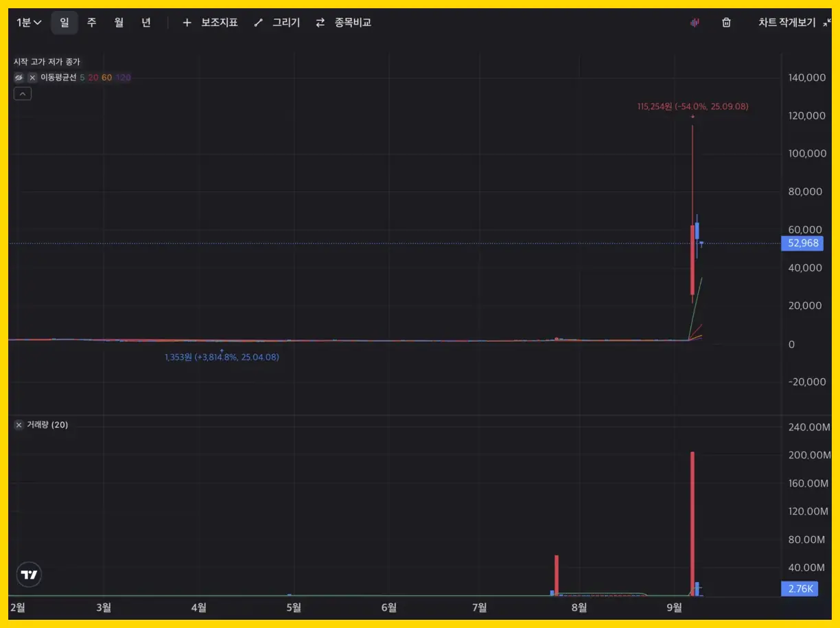Toggle visibility of 이동평균선 with eye icon
The width and height of the screenshot is (840, 628).
tap(19, 78)
